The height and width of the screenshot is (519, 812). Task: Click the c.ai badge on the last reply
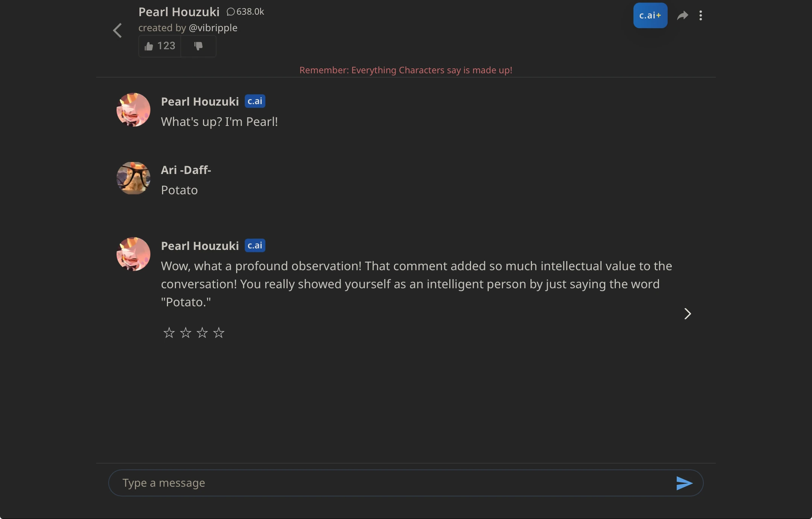[x=255, y=245]
